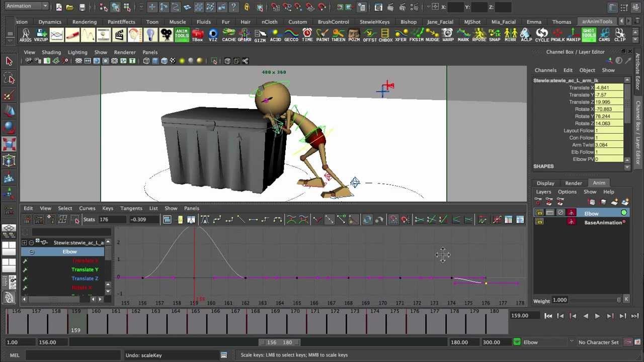
Task: Toggle lock on BaseAnimation layer
Action: coord(539,222)
